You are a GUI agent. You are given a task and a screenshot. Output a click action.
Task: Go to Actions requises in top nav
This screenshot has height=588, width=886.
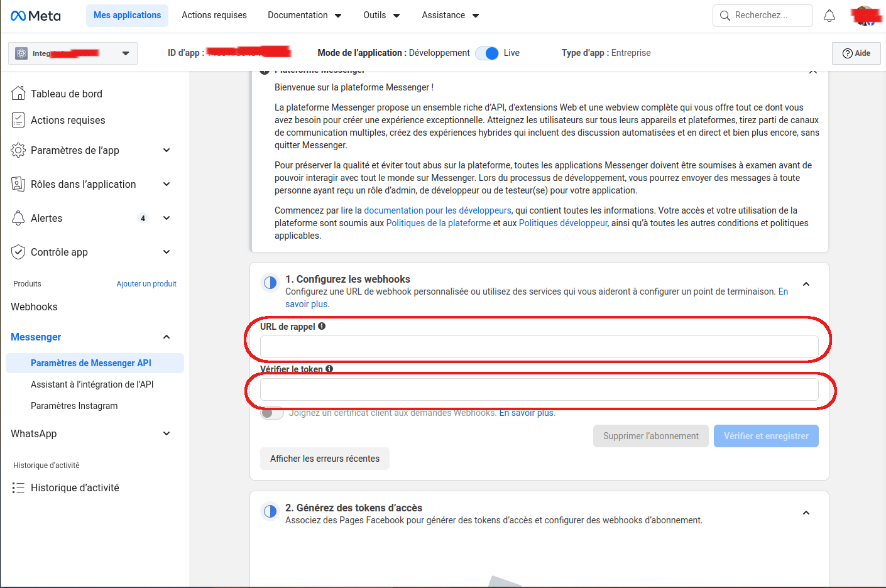click(214, 16)
